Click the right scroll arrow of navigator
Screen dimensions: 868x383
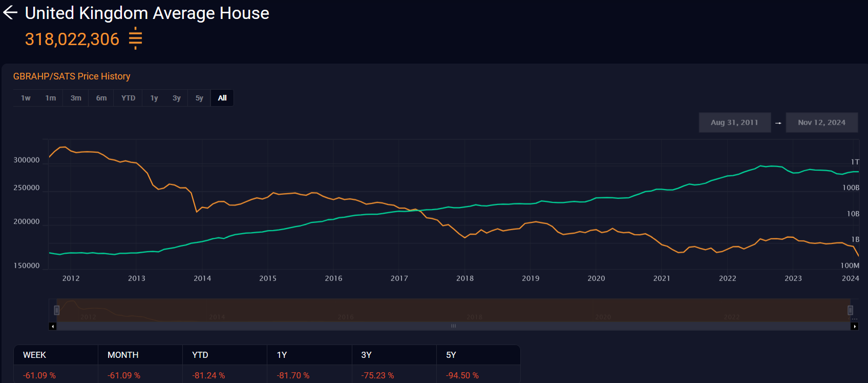[x=854, y=326]
